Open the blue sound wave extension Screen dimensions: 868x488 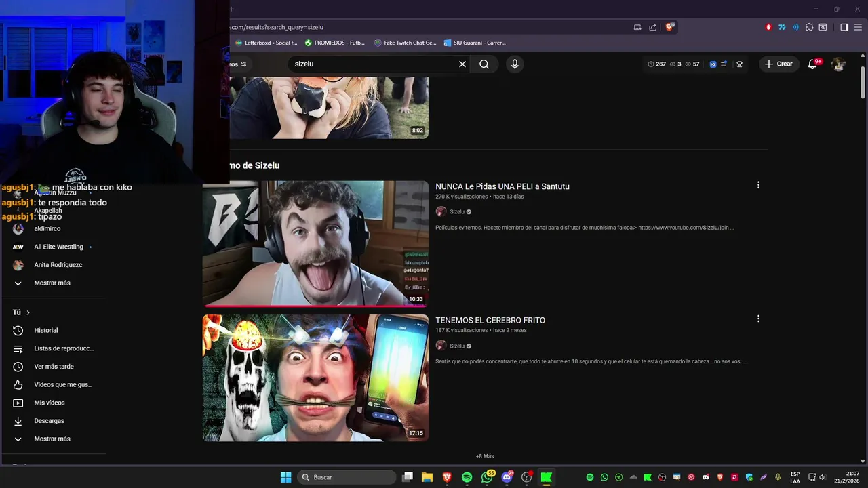(795, 27)
